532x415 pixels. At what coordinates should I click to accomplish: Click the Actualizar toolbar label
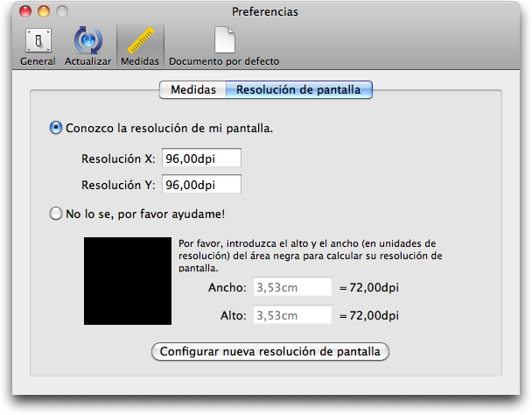87,61
